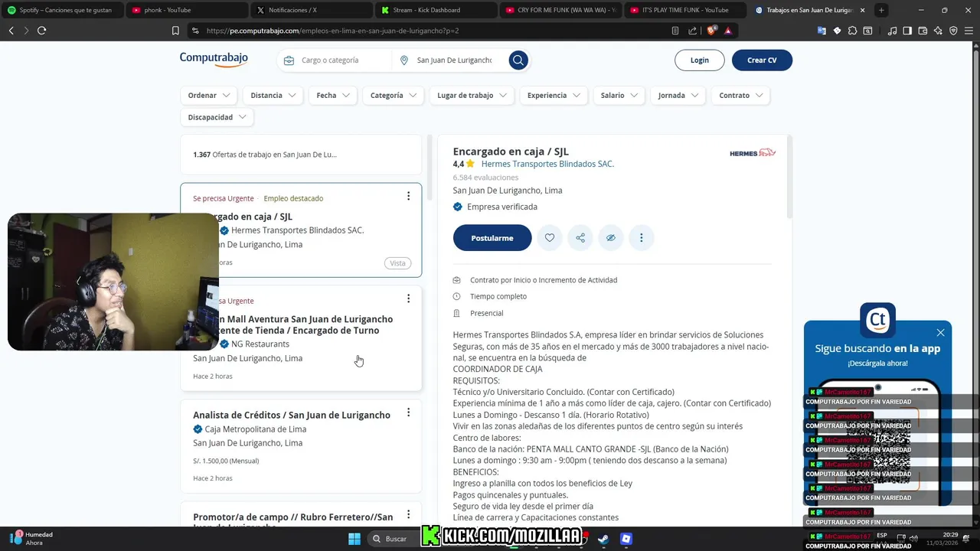Open the Humedad weather widget
The height and width of the screenshot is (551, 980).
click(x=31, y=538)
